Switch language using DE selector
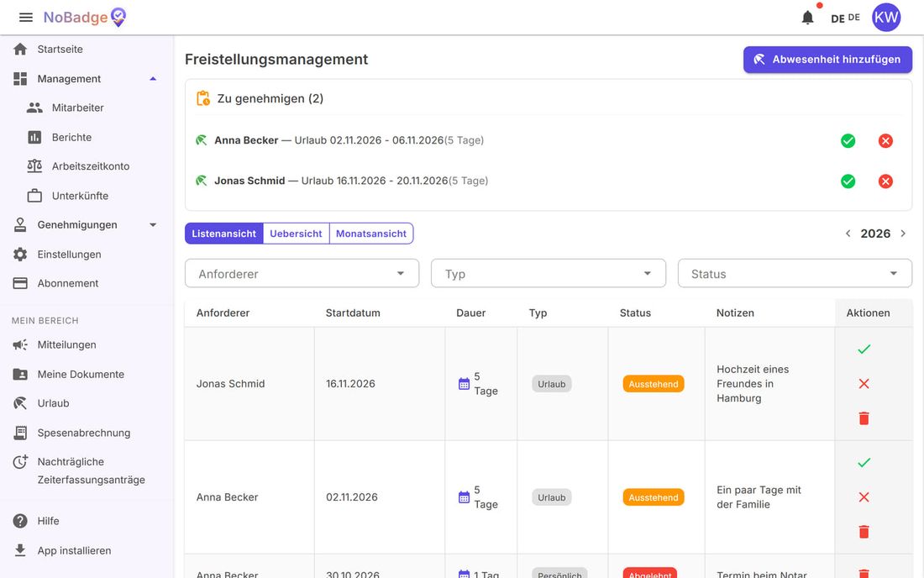 [845, 18]
